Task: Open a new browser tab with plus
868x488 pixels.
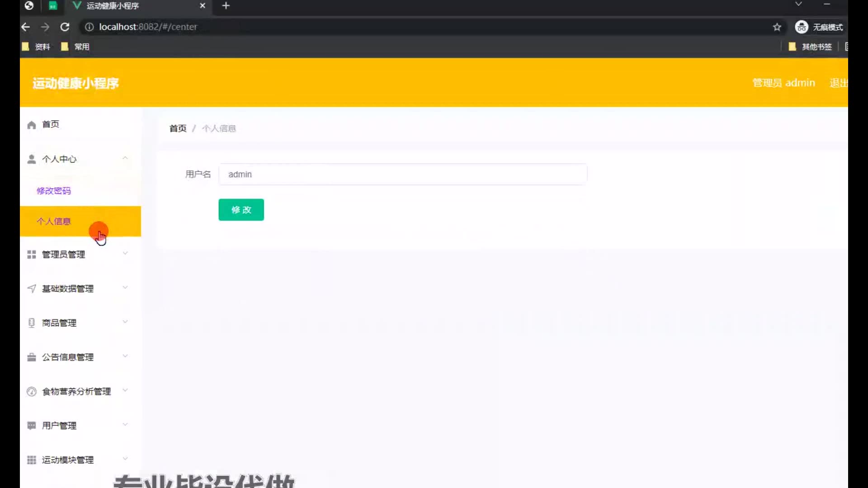Action: pyautogui.click(x=226, y=6)
